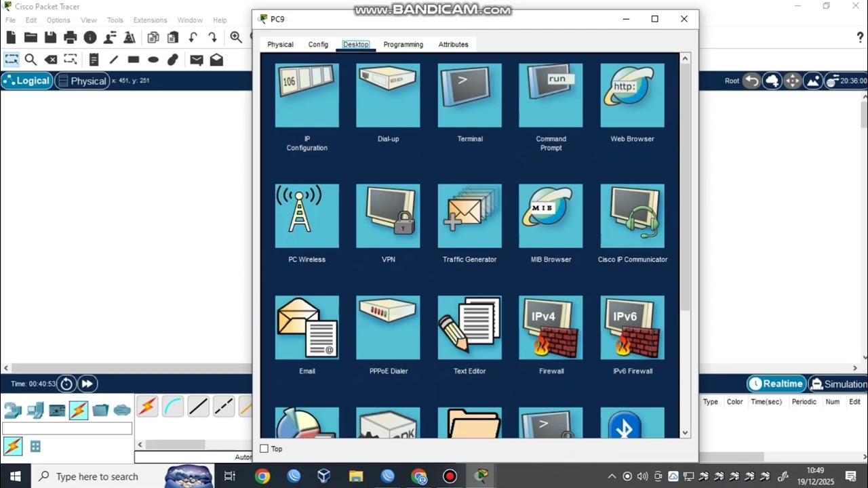Screen dimensions: 868x488
Task: Open File Explorer from the taskbar
Action: click(356, 476)
